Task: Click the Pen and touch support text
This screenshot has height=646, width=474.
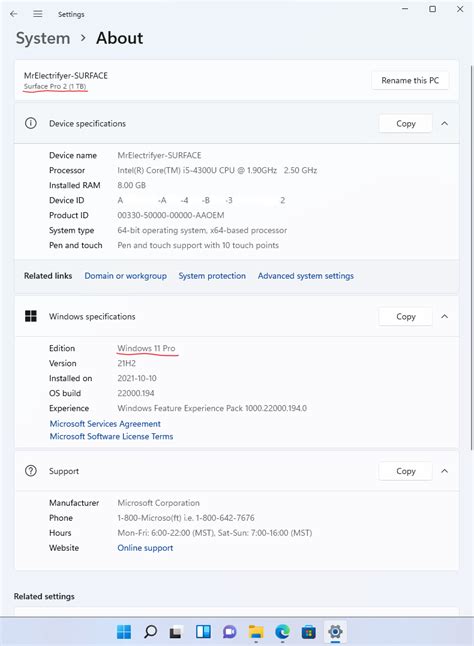Action: click(198, 245)
